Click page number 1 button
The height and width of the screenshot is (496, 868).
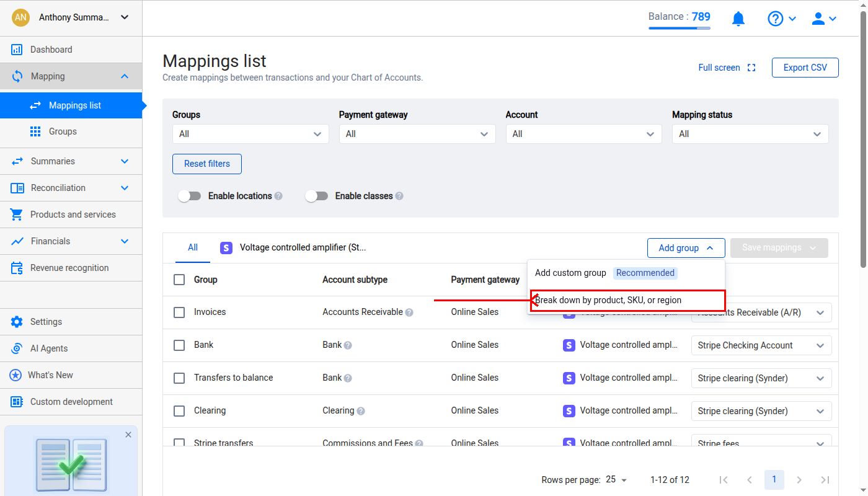click(x=774, y=480)
